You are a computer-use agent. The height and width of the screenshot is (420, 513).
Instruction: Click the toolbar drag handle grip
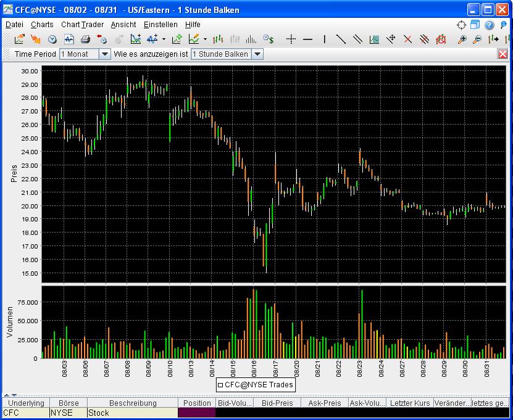pyautogui.click(x=6, y=39)
